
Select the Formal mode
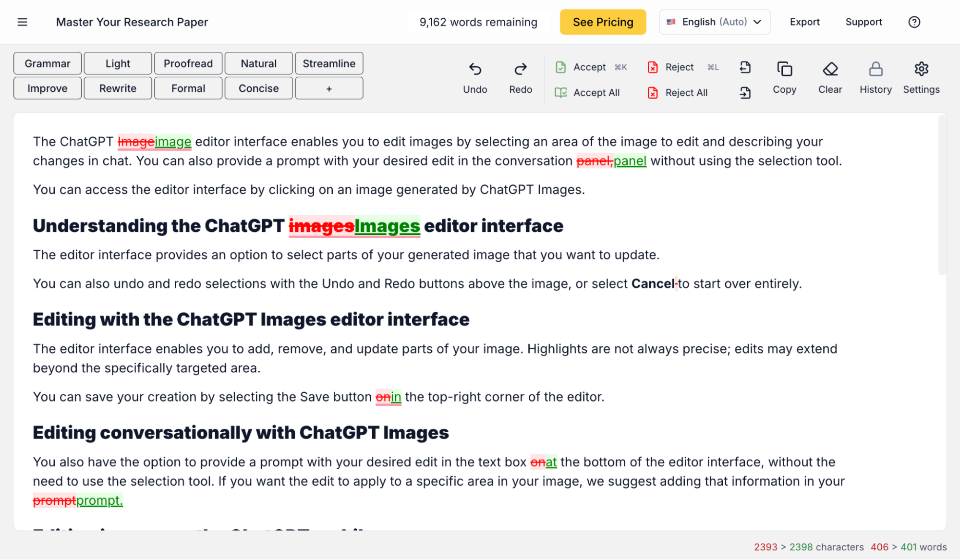(188, 88)
